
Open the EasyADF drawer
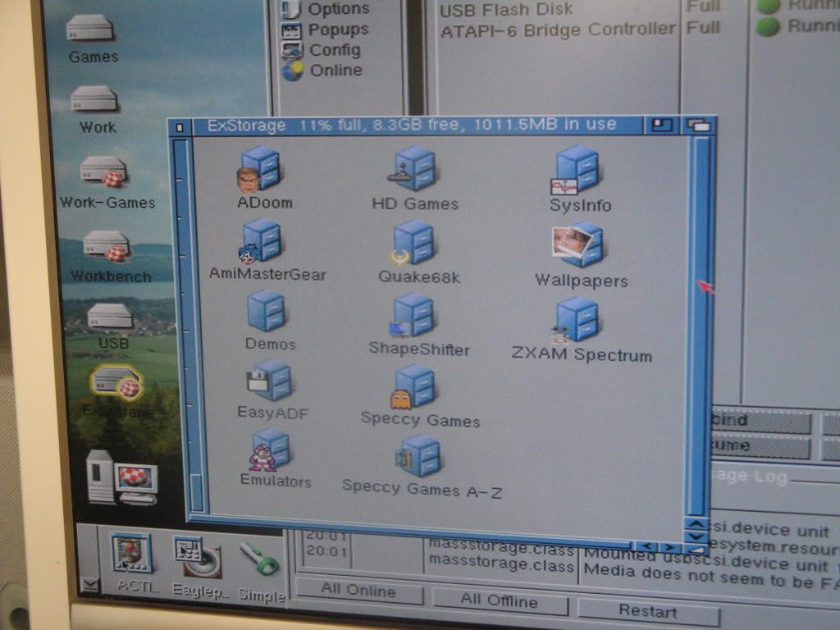click(270, 382)
